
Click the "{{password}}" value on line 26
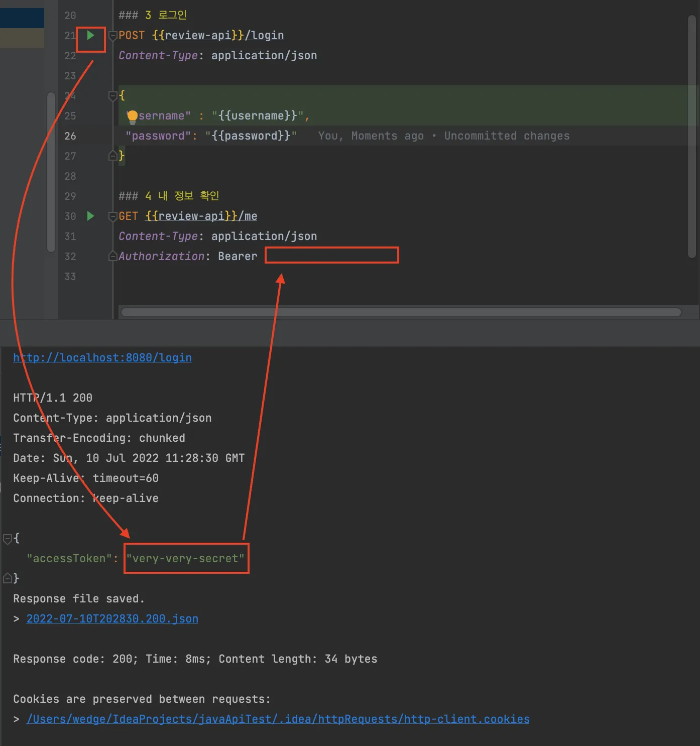tap(251, 136)
